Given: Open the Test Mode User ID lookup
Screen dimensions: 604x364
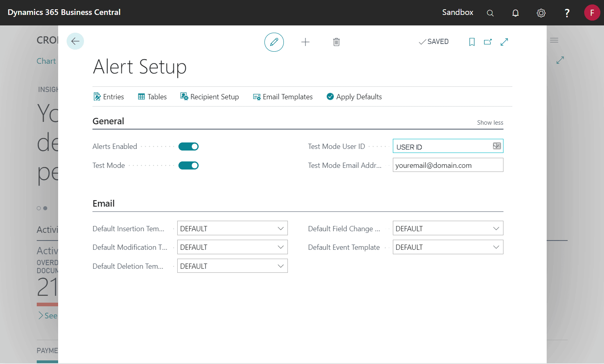Looking at the screenshot, I should 497,146.
